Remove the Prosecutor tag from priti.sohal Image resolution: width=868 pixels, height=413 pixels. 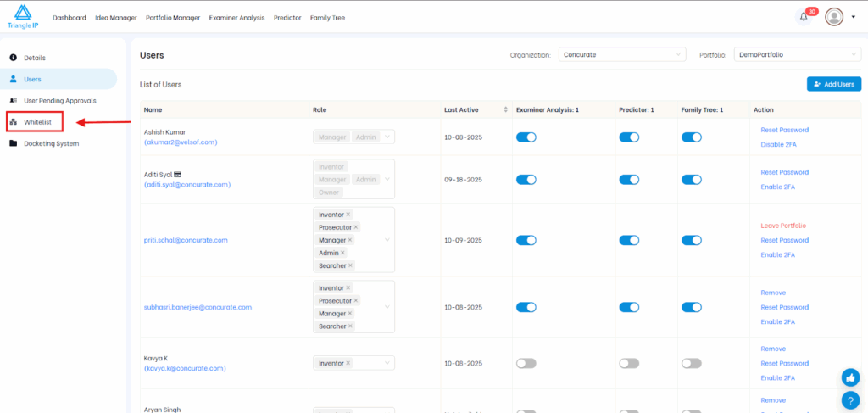click(x=356, y=227)
